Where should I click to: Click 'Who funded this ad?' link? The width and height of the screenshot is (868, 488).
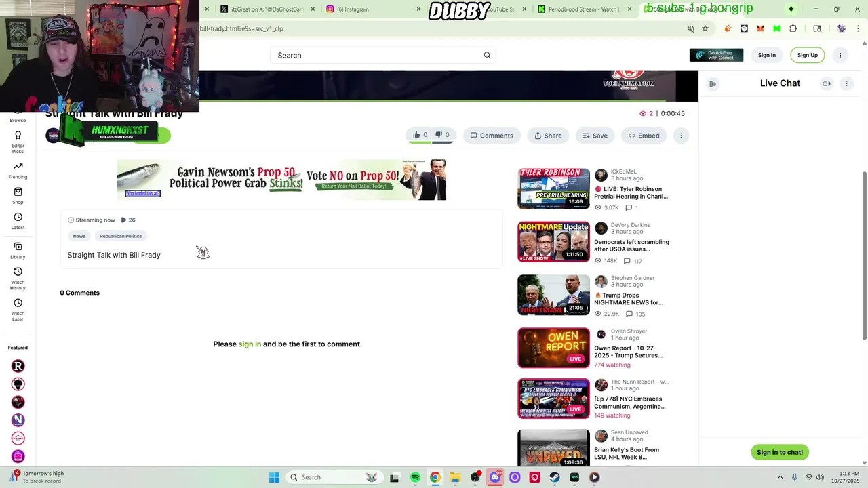(x=143, y=193)
